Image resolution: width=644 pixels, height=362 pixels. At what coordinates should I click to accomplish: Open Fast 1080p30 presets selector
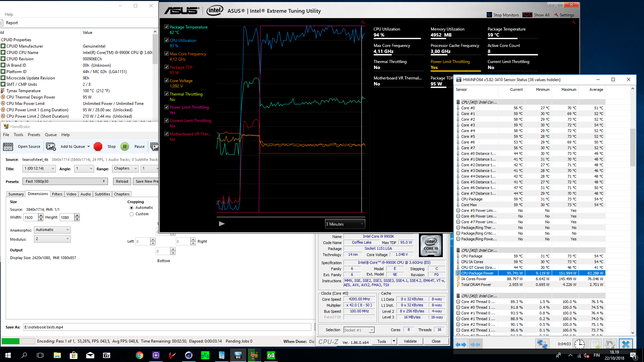click(65, 181)
